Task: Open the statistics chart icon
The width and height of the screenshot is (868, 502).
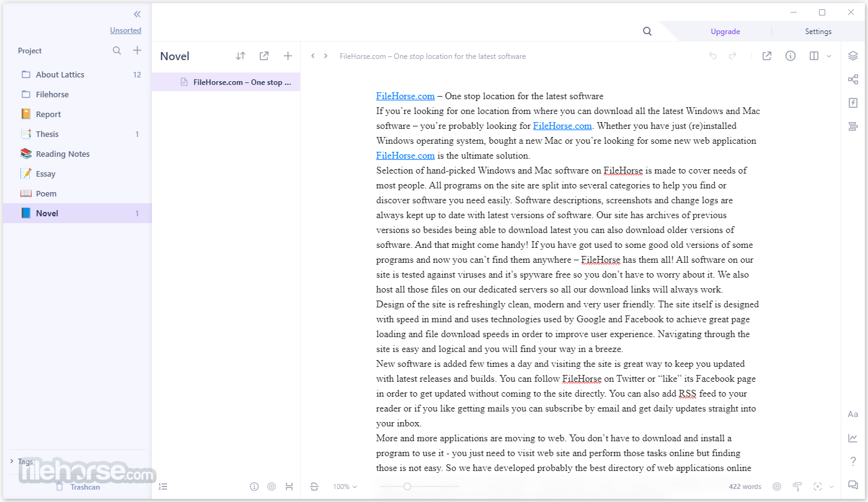Action: click(853, 438)
